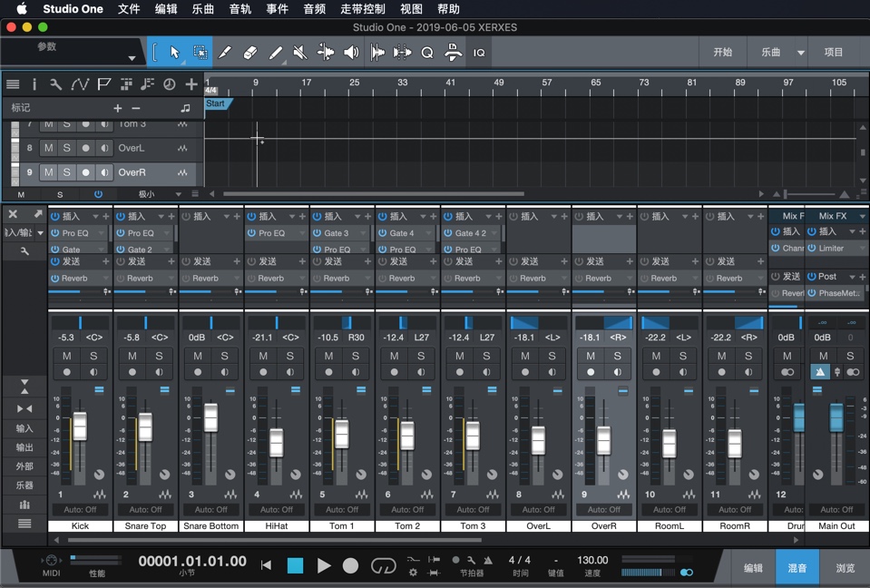
Task: Click Auto: Off on the Tom 2 channel
Action: click(406, 509)
